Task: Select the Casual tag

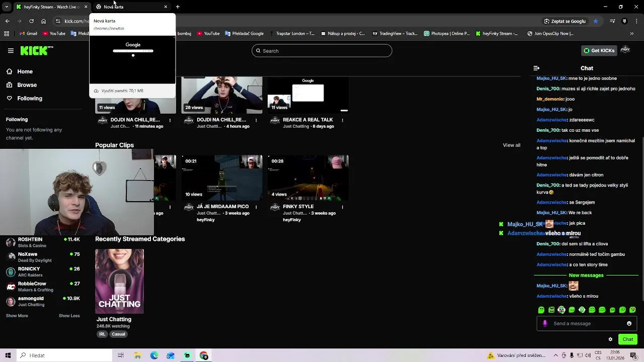Action: pos(118,334)
